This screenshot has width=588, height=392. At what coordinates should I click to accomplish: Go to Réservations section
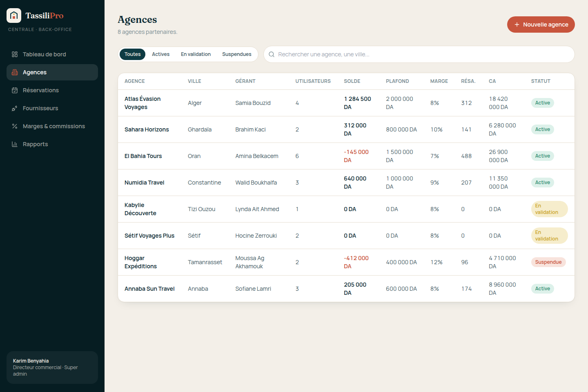52,90
